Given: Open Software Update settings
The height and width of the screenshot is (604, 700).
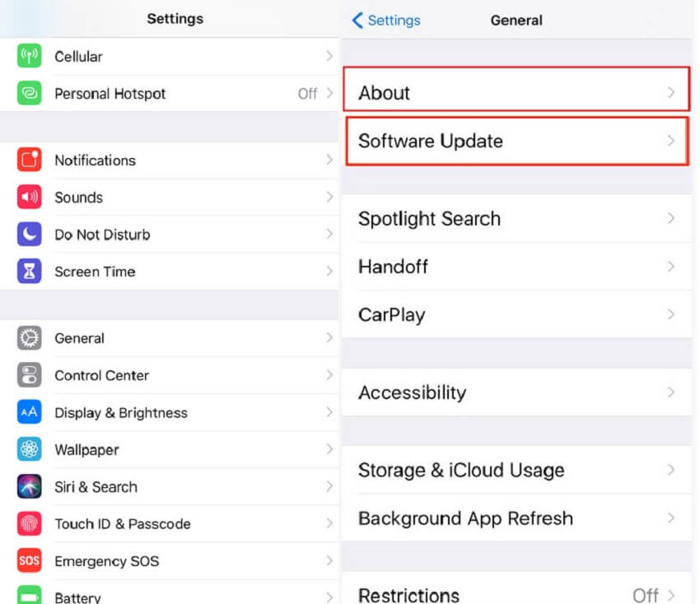Looking at the screenshot, I should click(516, 141).
